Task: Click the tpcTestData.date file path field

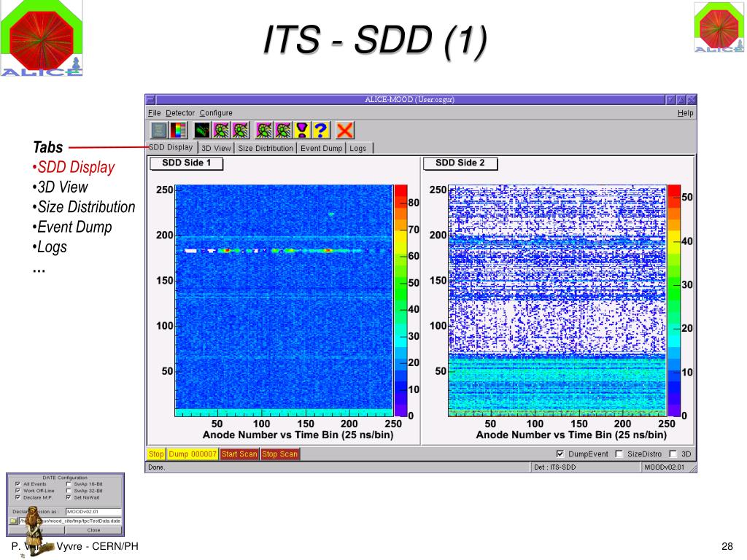Action: (x=71, y=521)
